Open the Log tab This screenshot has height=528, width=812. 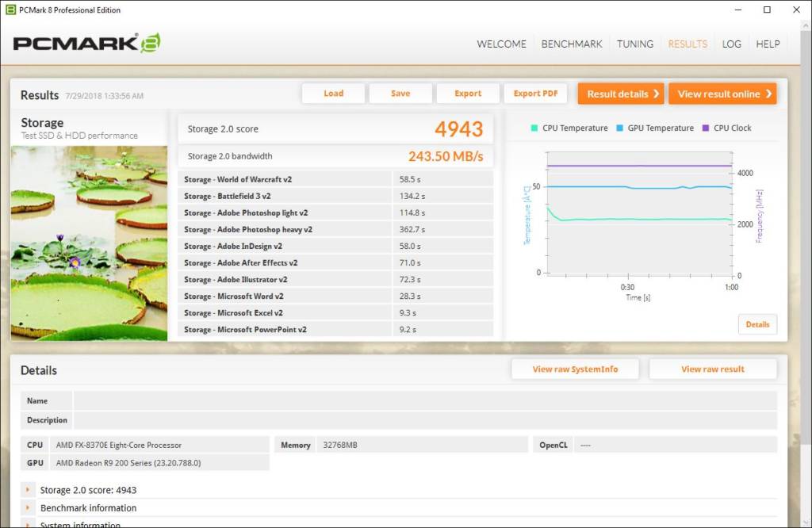[x=731, y=44]
